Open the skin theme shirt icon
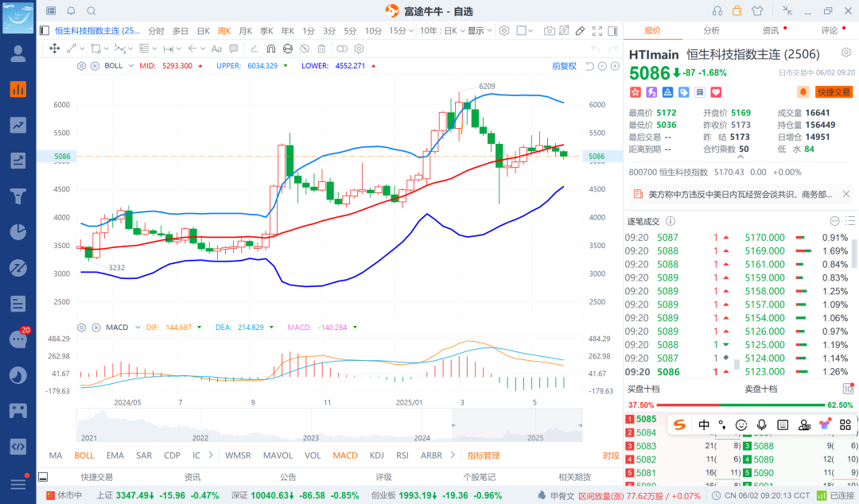Viewport: 859px width, 504px height. (x=758, y=11)
